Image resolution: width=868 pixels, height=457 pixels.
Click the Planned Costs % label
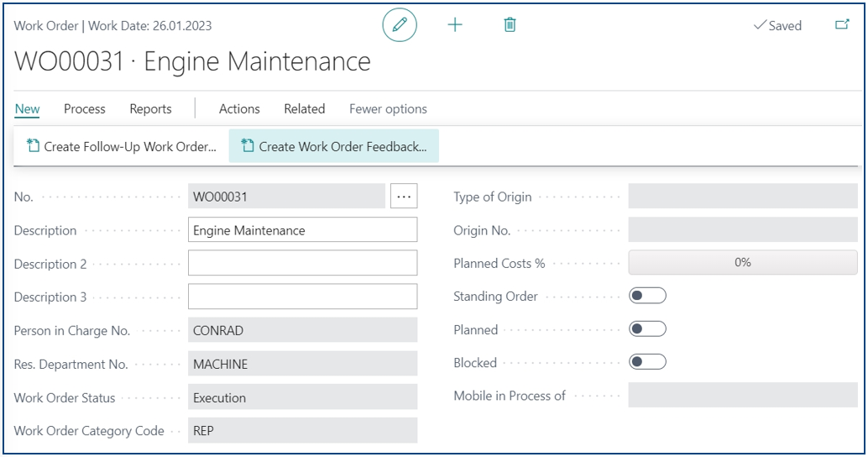point(499,263)
